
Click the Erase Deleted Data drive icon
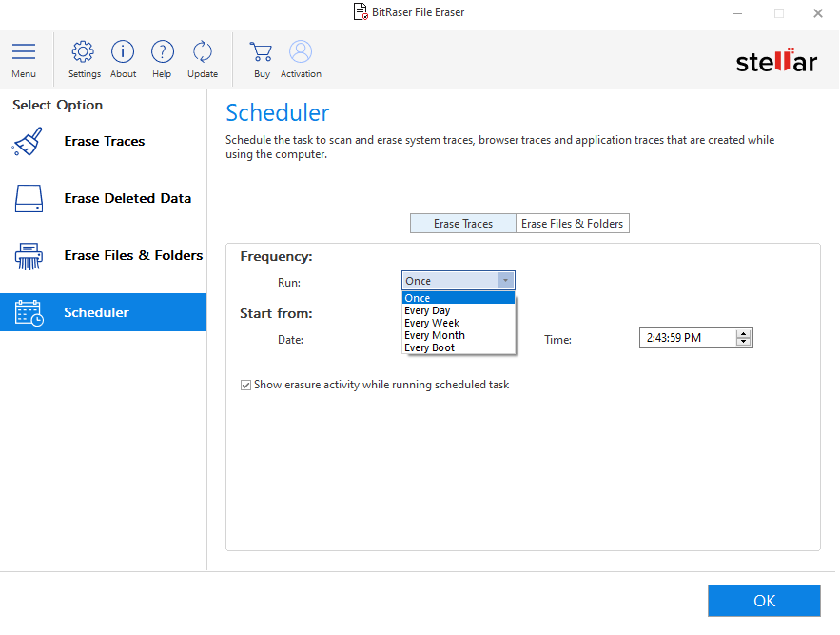click(29, 198)
